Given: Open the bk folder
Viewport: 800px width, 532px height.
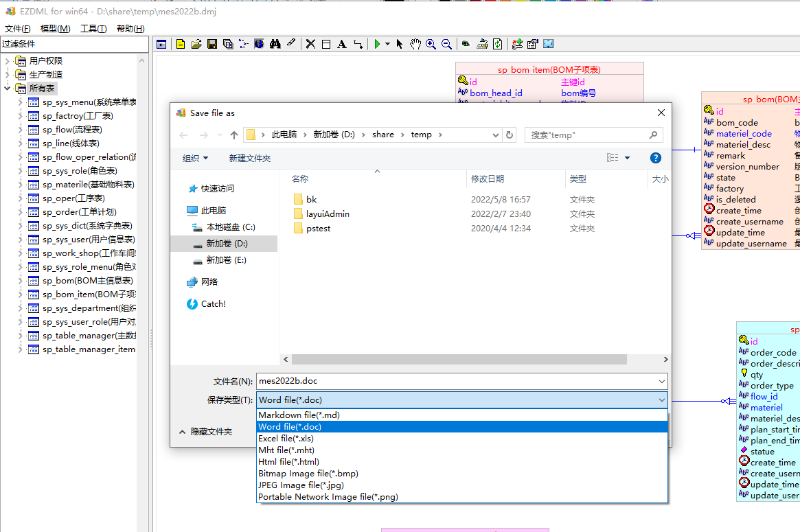Looking at the screenshot, I should (x=312, y=200).
